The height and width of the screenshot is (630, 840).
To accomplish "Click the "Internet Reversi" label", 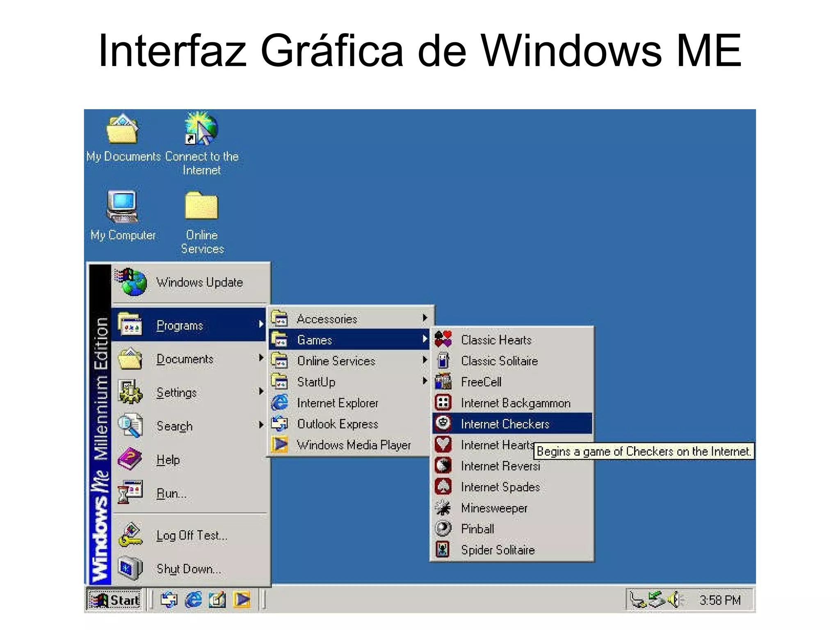I will (500, 466).
